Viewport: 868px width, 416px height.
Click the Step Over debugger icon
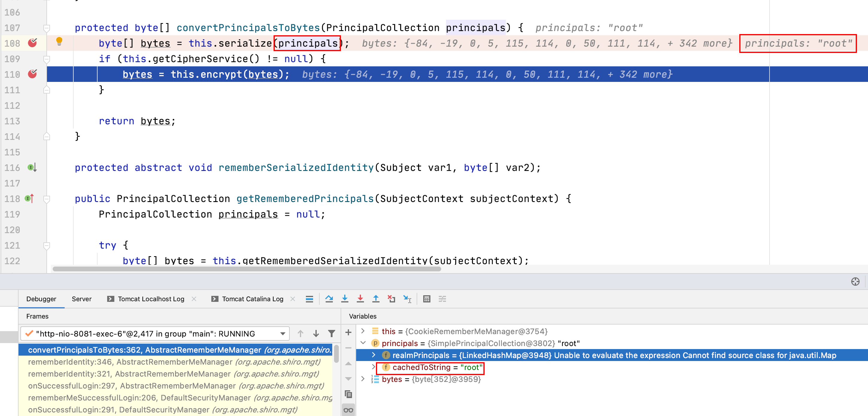coord(329,299)
